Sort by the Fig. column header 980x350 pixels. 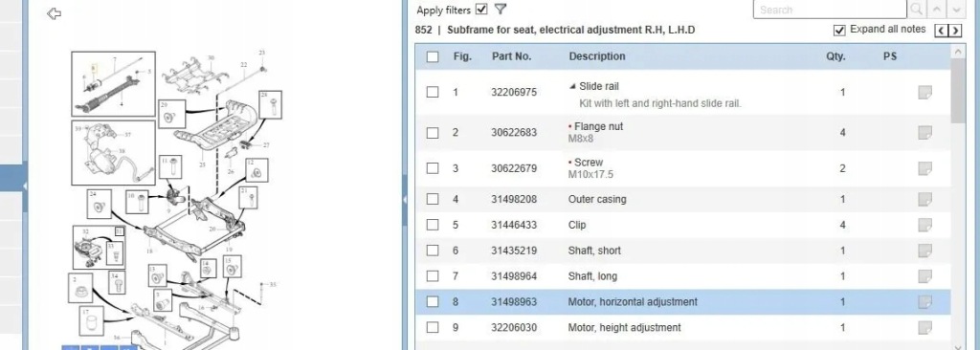pos(462,56)
